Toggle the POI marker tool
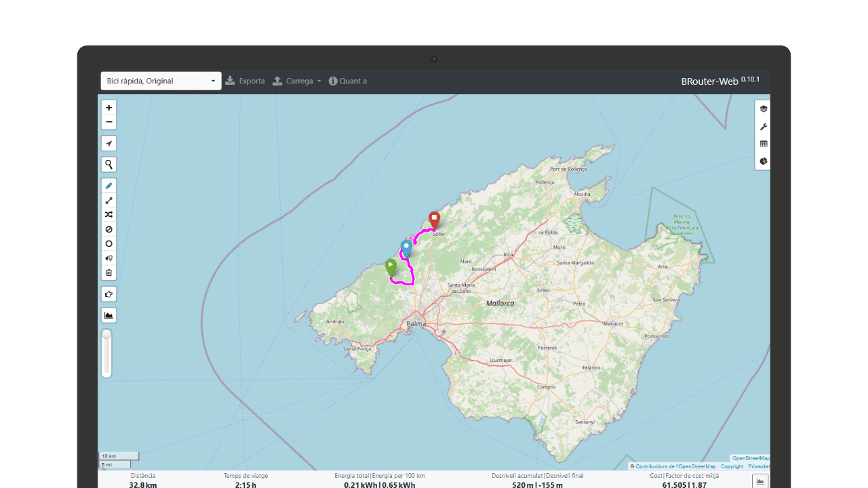 point(108,258)
